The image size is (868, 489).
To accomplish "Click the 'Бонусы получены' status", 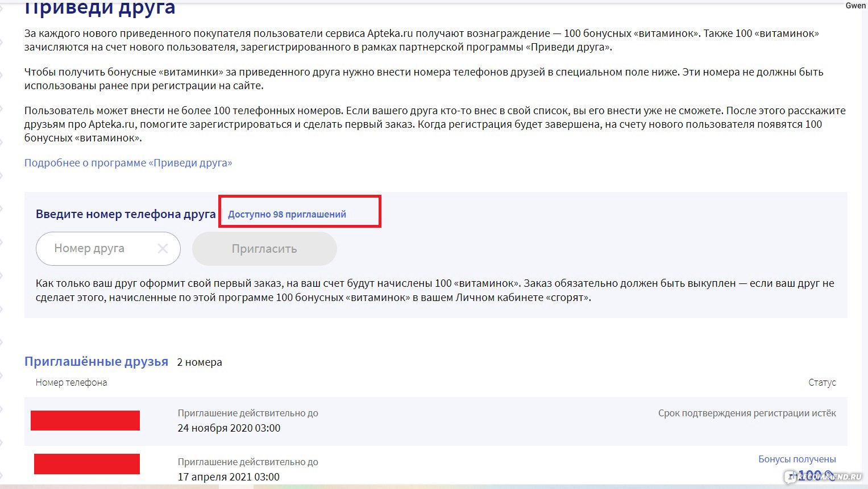I will click(x=797, y=459).
